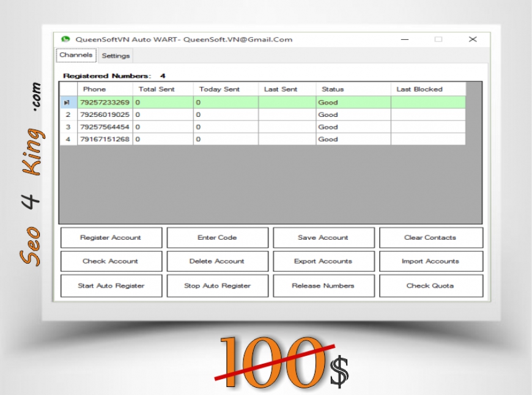Click the row header numbered 3

[x=68, y=127]
